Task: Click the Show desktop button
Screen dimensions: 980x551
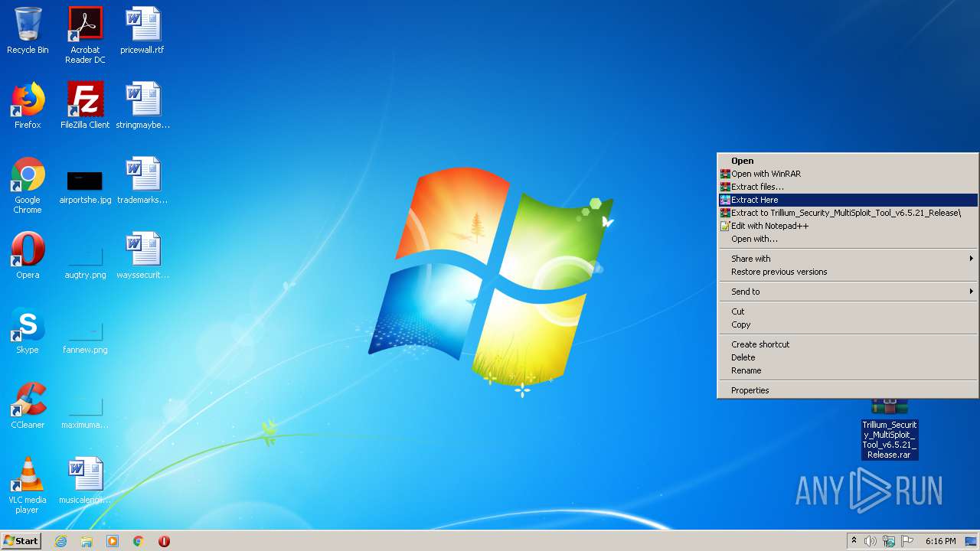Action: (x=971, y=541)
